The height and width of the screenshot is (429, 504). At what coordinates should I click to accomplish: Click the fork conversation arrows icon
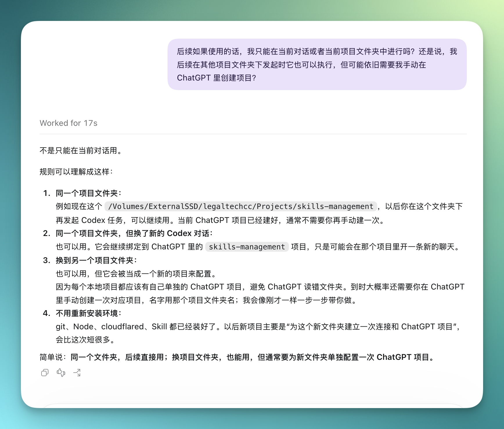[77, 373]
